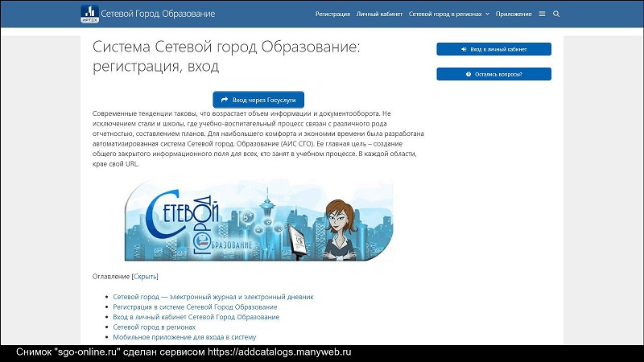Viewport: 644px width, 362px height.
Task: Open link Сетевой город — электронный журнал
Action: 213,297
